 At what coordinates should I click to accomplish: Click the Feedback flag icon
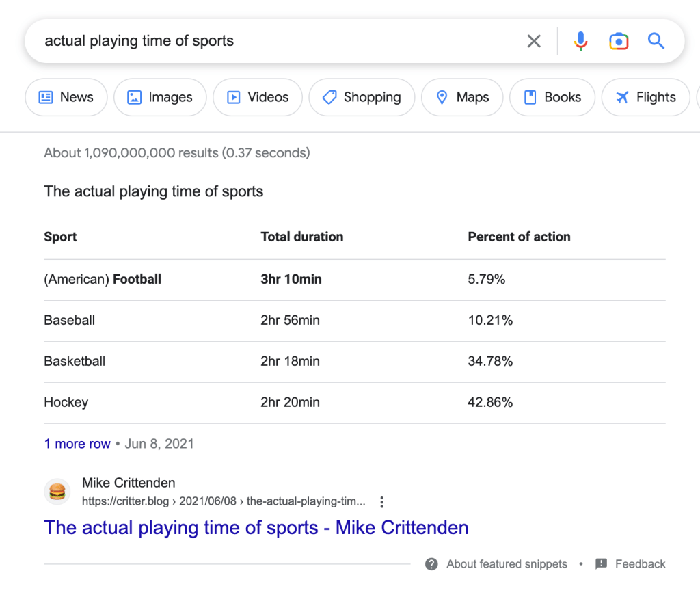602,564
